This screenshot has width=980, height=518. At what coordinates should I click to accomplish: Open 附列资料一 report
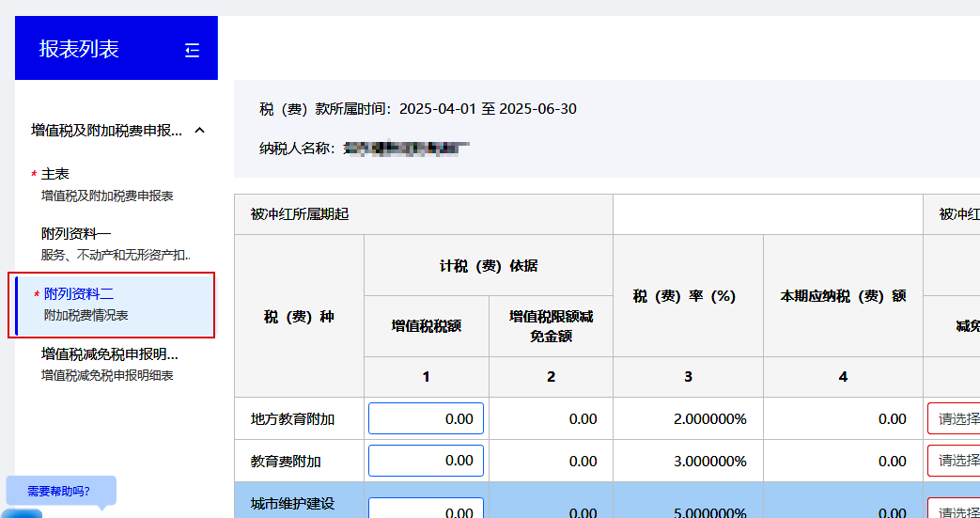tap(117, 244)
